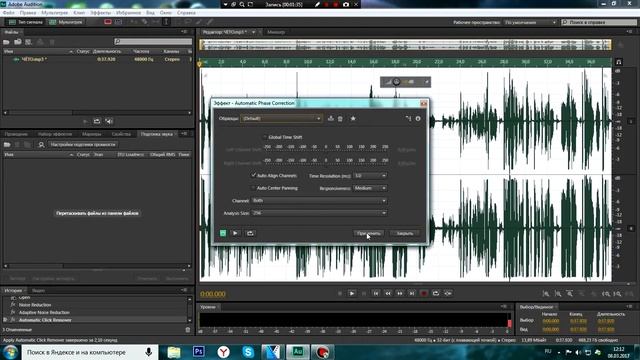Click the import file icon in Files panel
640x360 pixels.
pos(18,42)
